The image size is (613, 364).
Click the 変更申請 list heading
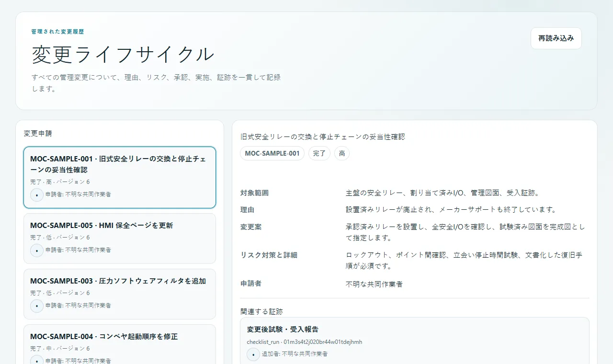click(38, 134)
